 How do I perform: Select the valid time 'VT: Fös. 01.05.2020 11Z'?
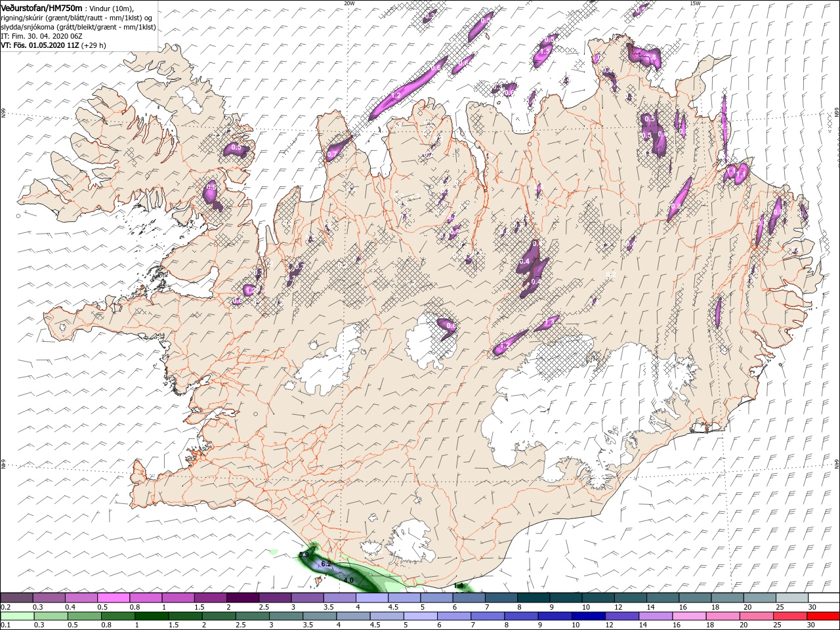pyautogui.click(x=40, y=45)
